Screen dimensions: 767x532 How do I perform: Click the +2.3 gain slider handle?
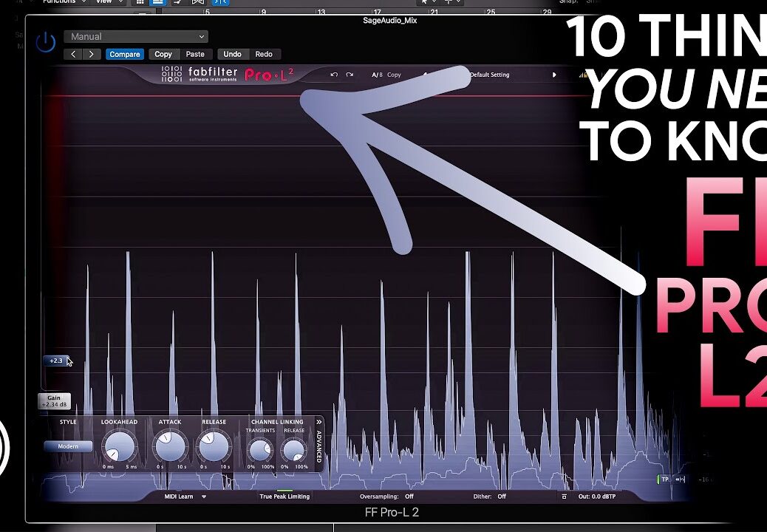point(55,361)
